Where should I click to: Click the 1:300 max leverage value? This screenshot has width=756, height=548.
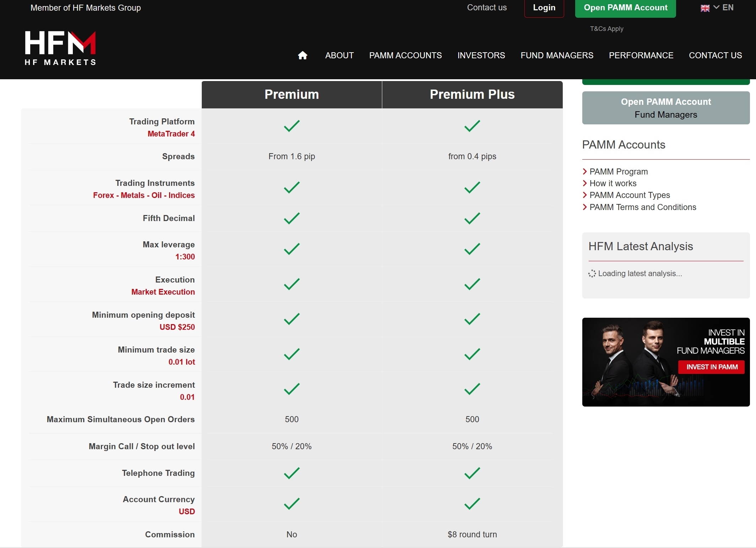(185, 257)
